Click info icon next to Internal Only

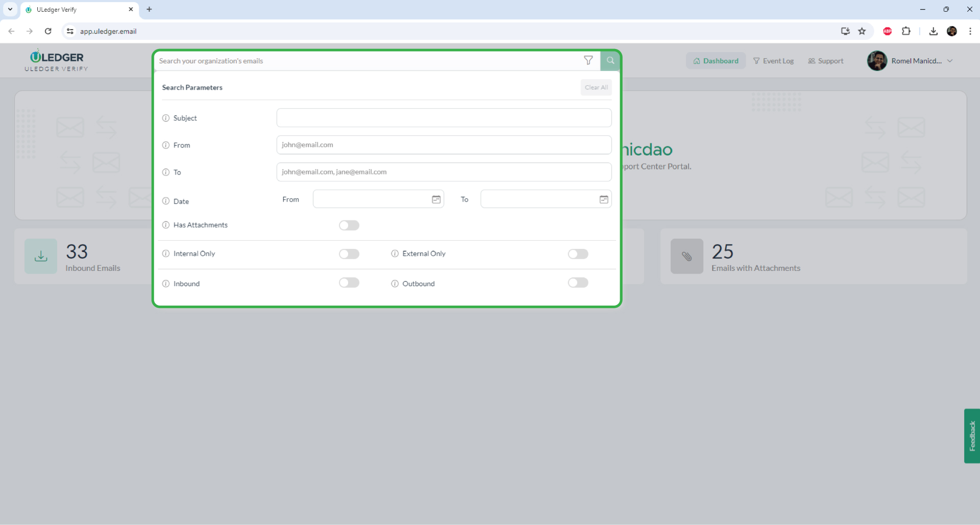166,254
